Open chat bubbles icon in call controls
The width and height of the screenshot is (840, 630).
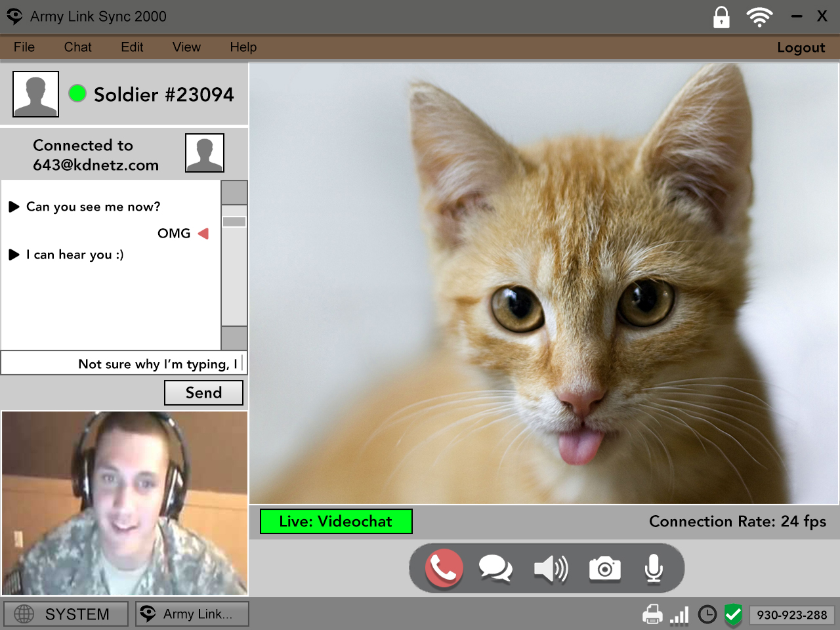[x=495, y=568]
